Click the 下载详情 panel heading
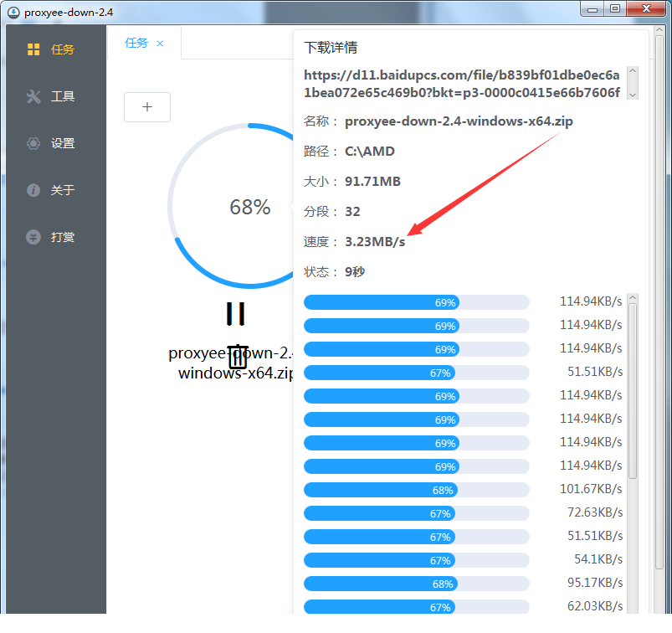The image size is (672, 633). (x=331, y=48)
